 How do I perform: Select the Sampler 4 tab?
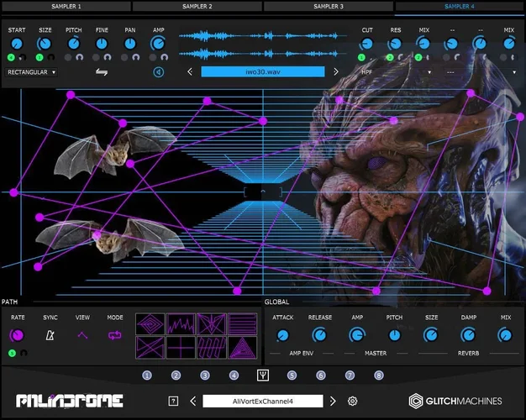(460, 6)
